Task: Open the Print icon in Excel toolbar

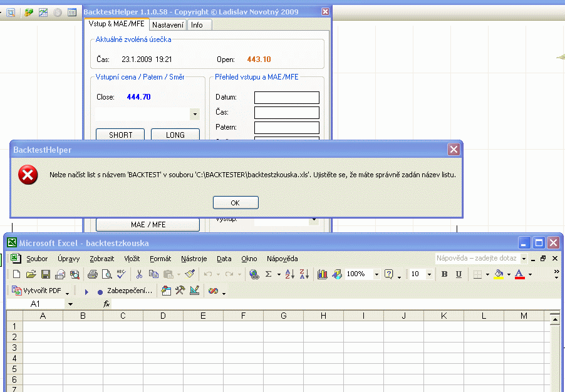Action: coord(92,274)
